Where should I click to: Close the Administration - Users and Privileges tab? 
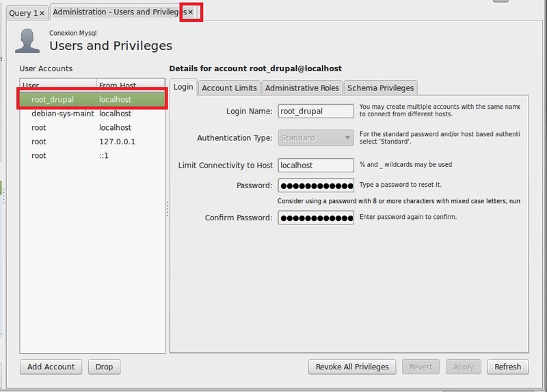point(191,12)
